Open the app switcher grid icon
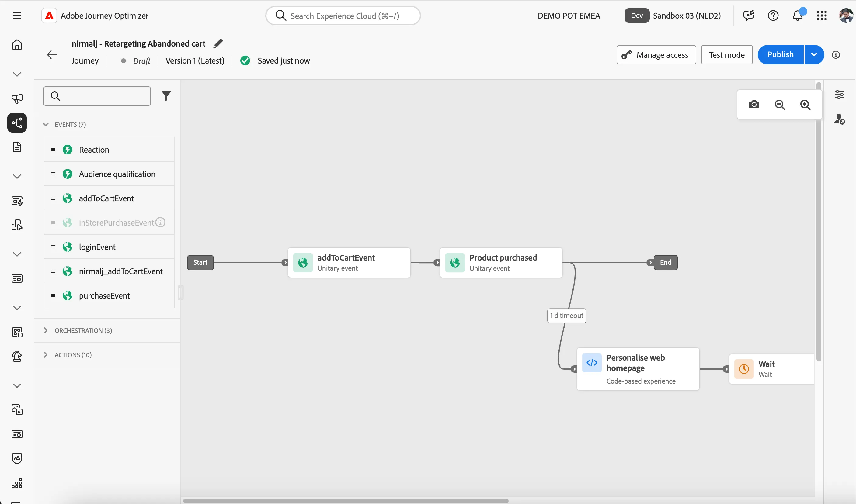 pos(821,16)
